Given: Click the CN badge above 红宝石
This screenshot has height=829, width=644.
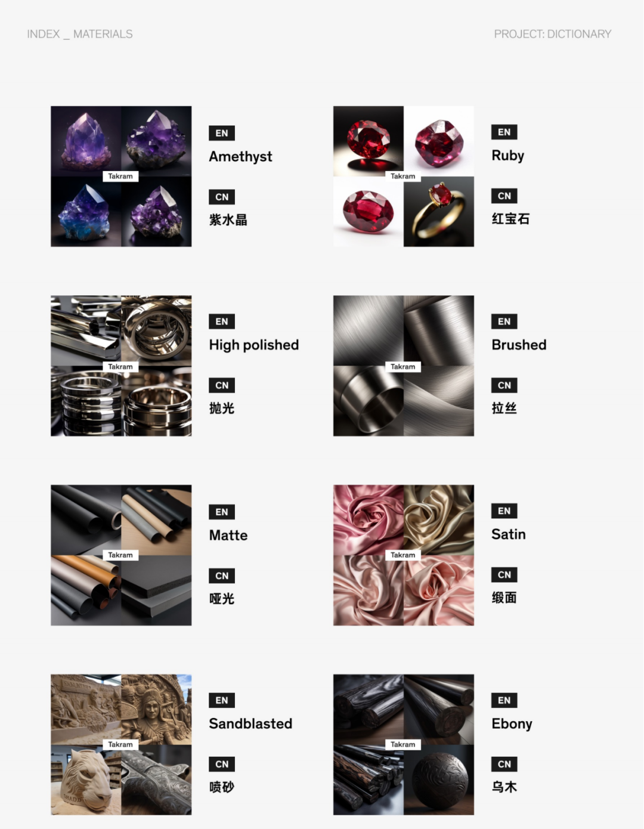Looking at the screenshot, I should coord(504,196).
